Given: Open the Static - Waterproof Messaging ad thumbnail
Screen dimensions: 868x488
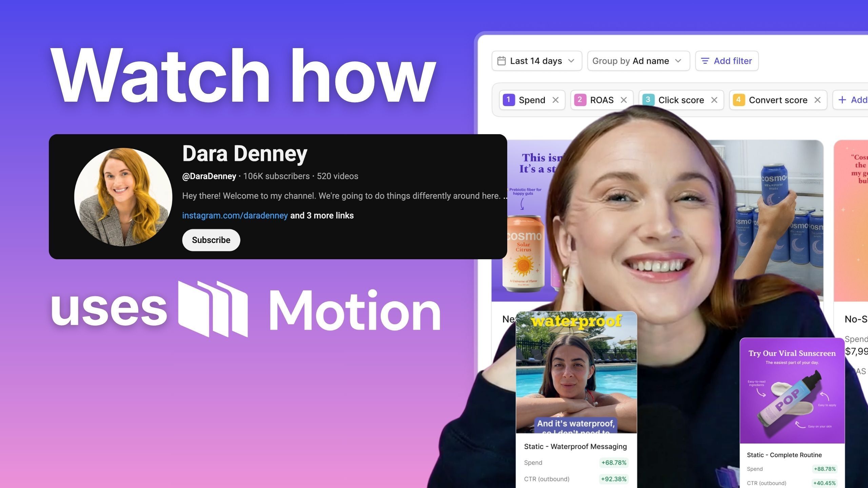Looking at the screenshot, I should tap(576, 372).
